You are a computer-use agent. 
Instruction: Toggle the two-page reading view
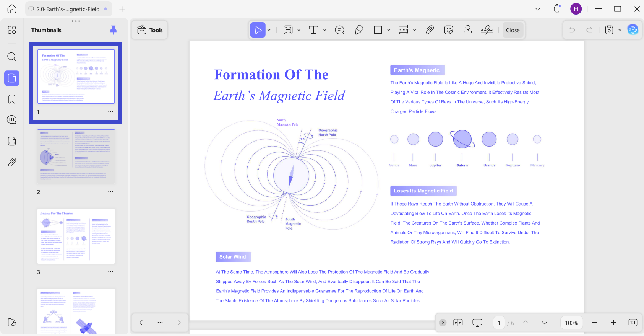coord(458,323)
